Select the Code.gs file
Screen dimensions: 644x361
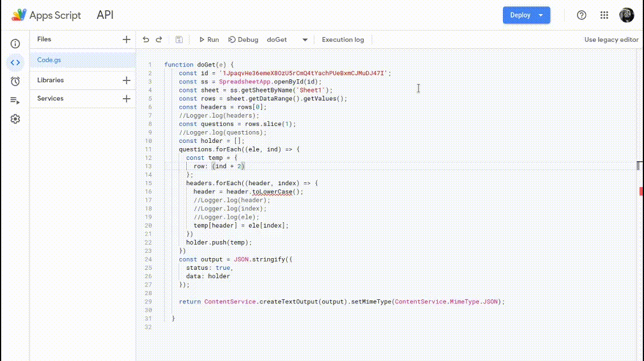point(48,59)
